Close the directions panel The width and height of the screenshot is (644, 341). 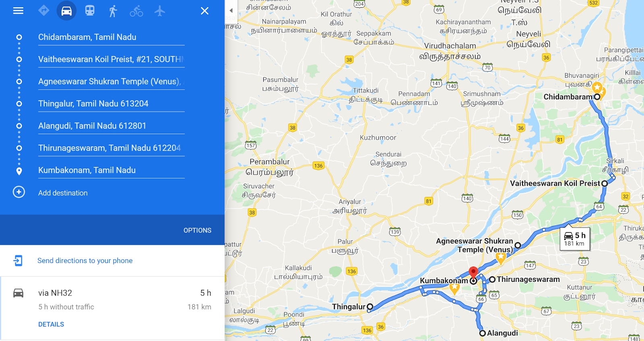tap(204, 11)
